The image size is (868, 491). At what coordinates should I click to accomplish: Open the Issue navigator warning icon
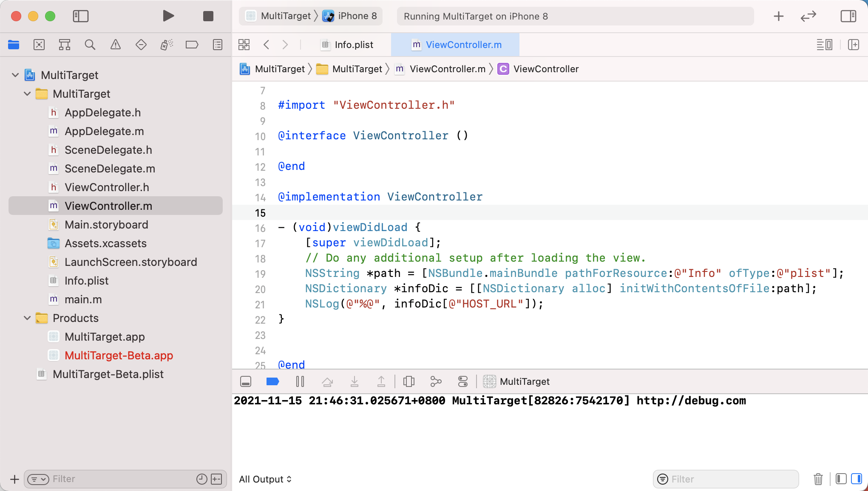pos(115,45)
